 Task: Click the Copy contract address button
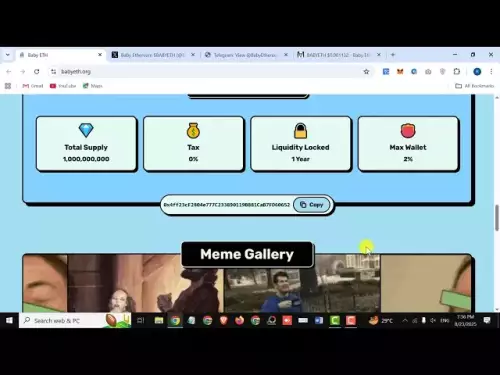[312, 205]
